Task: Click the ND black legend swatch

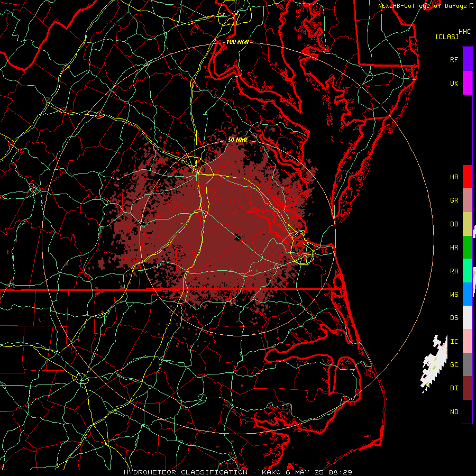Action: coord(467,411)
